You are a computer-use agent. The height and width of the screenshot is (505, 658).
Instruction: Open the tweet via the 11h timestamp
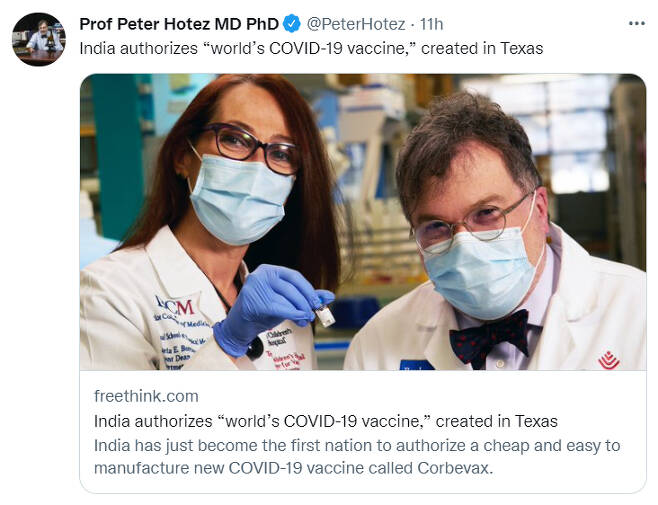[x=431, y=24]
